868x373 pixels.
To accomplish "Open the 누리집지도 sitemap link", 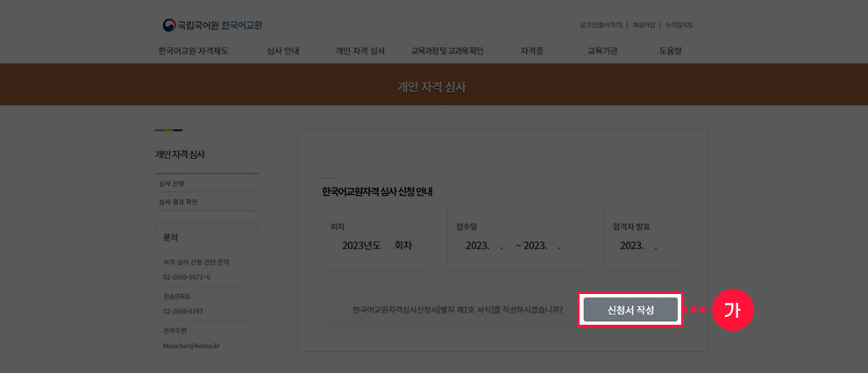I will pos(679,25).
